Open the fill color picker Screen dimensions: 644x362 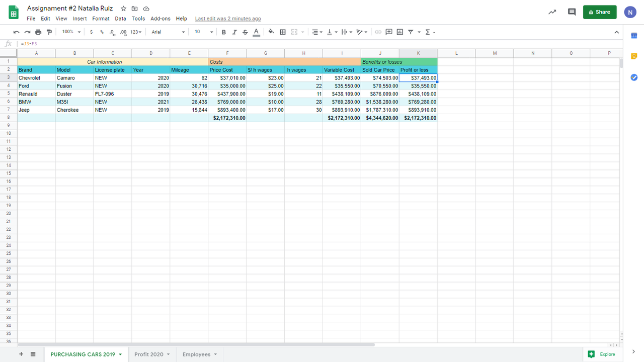point(271,32)
